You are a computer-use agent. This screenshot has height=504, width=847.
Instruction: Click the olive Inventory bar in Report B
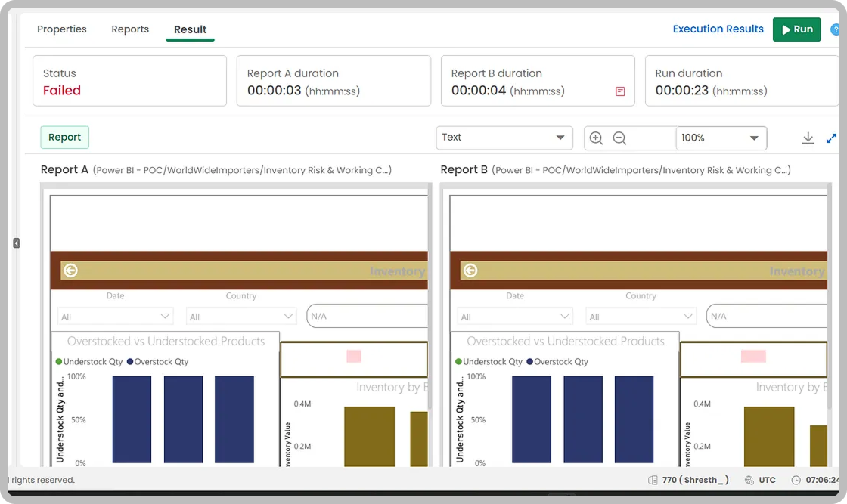point(769,437)
